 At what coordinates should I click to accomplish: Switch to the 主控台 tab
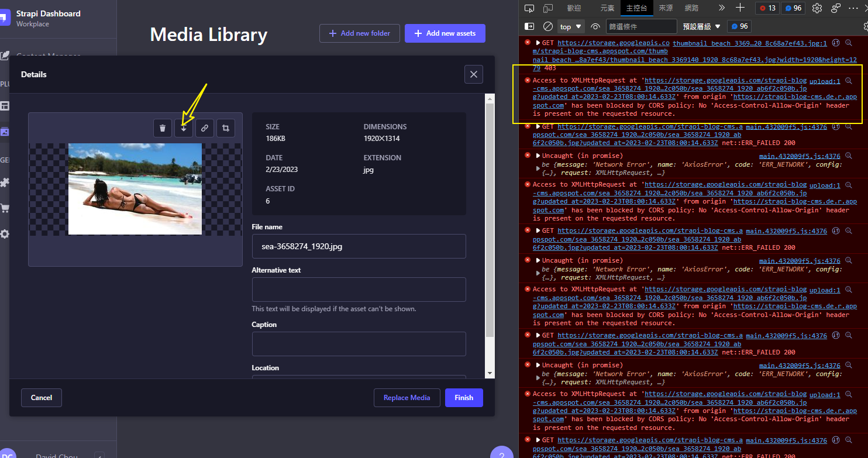click(636, 8)
